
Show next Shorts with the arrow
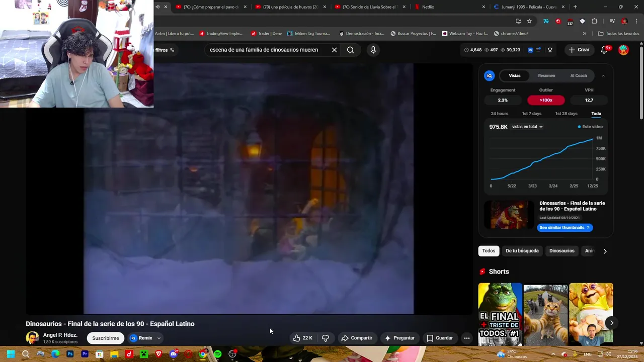[x=611, y=323]
